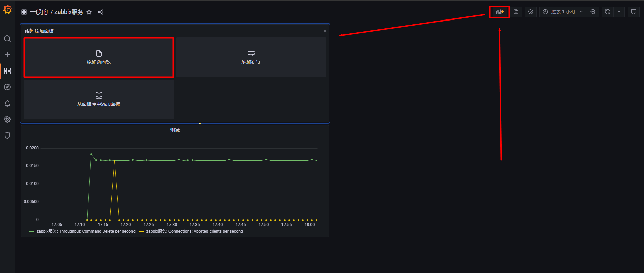Open the 过去 1 小时 time range picker

[563, 12]
